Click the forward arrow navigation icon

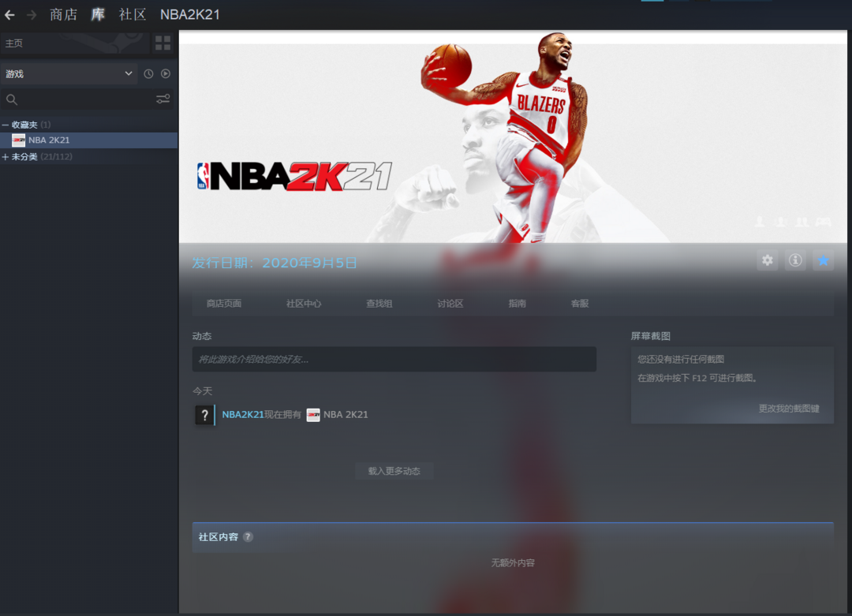point(32,15)
